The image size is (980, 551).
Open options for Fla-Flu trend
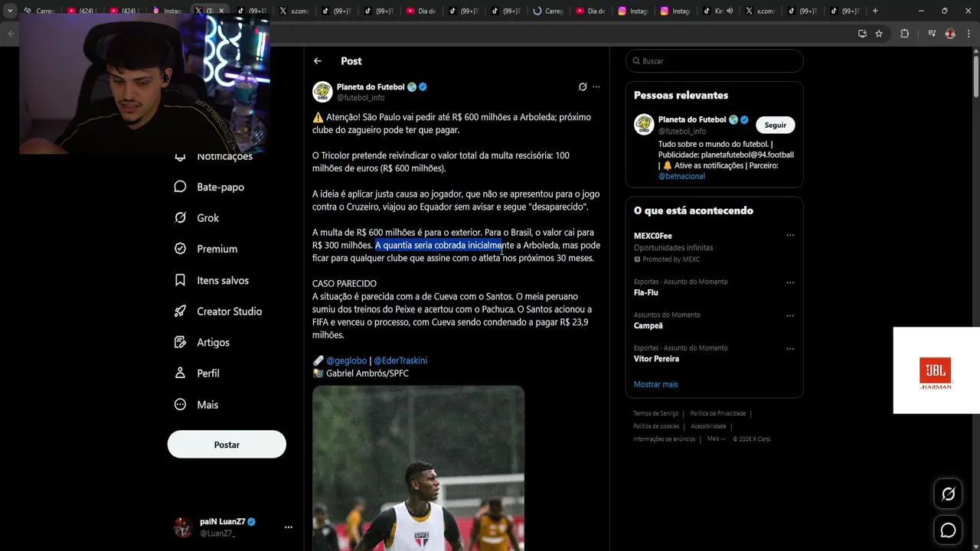790,282
